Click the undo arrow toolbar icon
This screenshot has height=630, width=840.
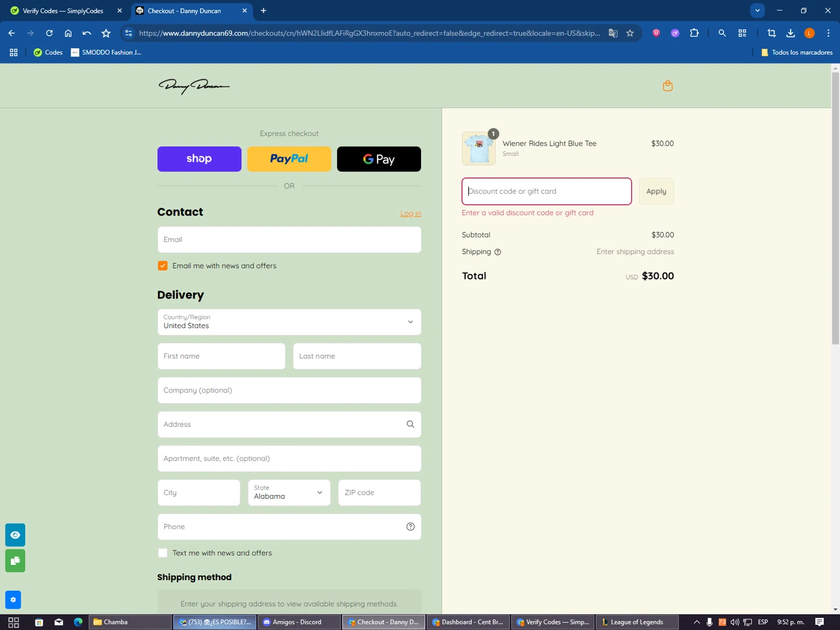point(87,33)
